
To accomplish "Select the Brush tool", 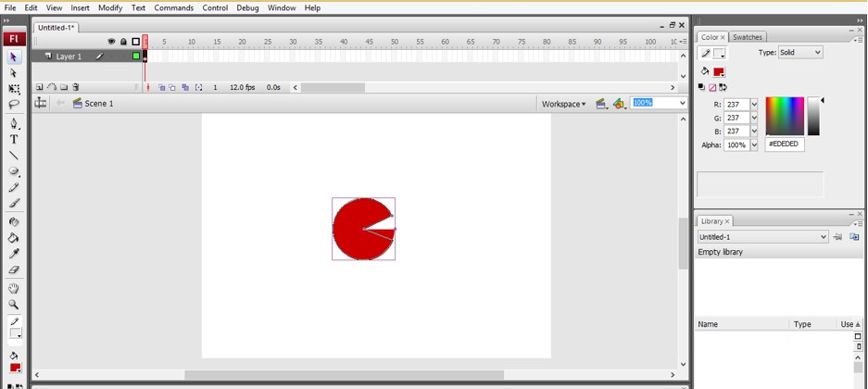I will [14, 203].
